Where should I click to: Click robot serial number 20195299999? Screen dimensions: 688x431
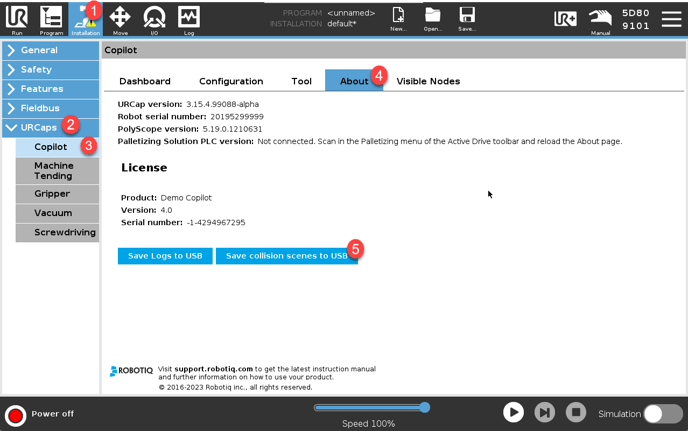click(x=237, y=117)
